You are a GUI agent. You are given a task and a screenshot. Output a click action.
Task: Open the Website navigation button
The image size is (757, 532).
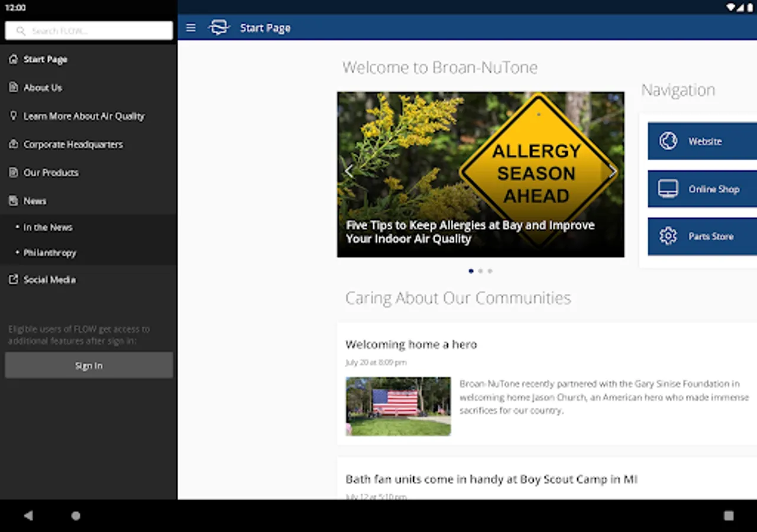(703, 141)
